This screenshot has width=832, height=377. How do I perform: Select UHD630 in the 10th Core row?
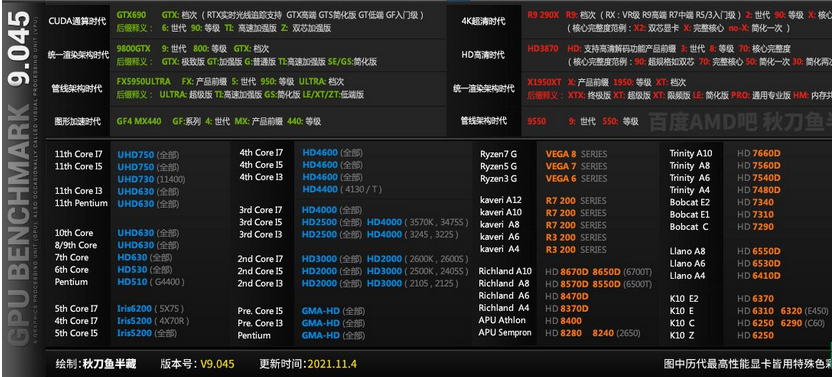tap(135, 233)
